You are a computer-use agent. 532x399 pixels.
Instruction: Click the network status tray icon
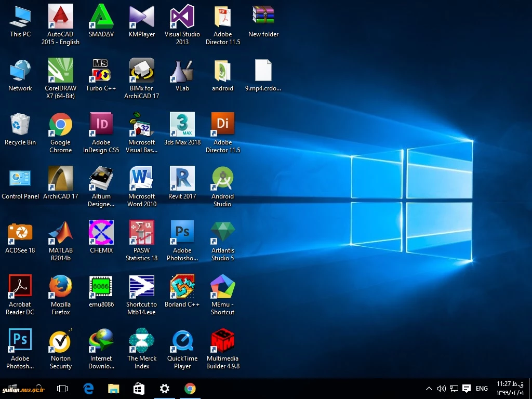coord(454,389)
